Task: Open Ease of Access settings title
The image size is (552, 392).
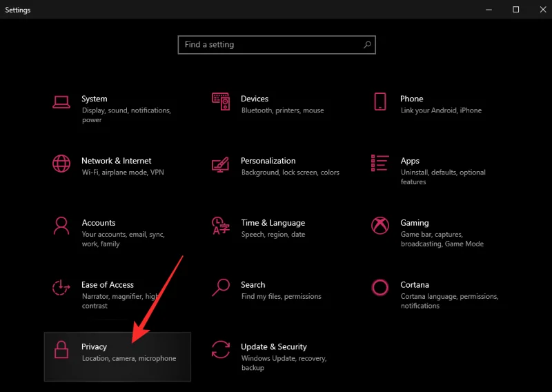Action: pyautogui.click(x=108, y=284)
